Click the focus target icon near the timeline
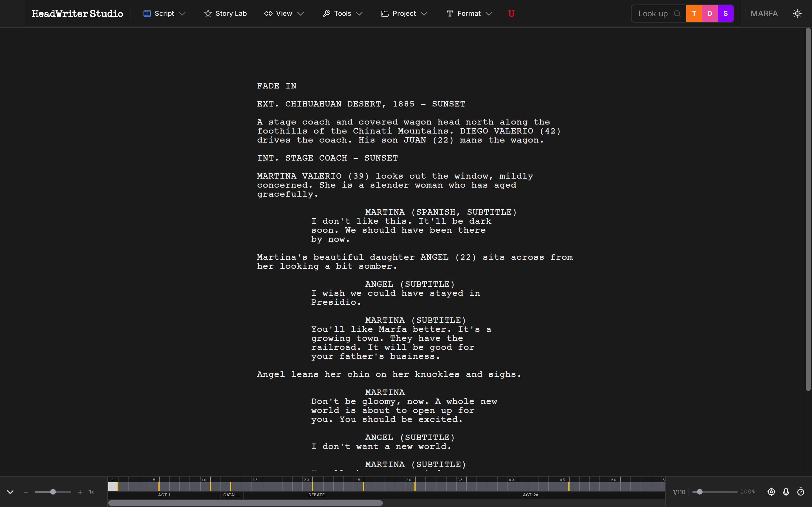Viewport: 812px width, 507px height. [771, 492]
